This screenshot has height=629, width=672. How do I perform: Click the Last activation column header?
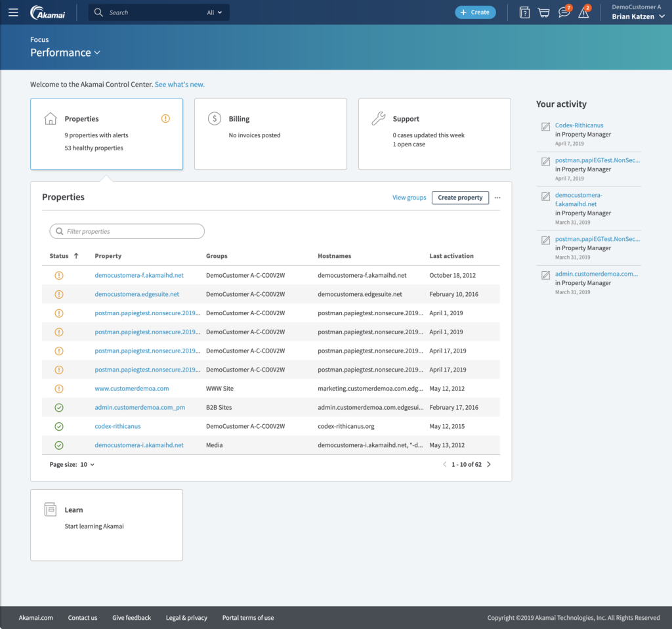(x=451, y=256)
